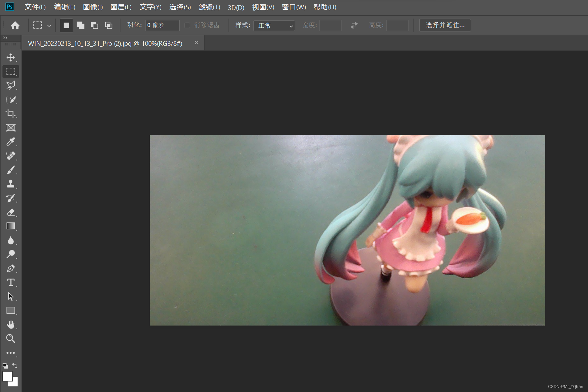
Task: Open the 文字(Y) menu
Action: 151,7
